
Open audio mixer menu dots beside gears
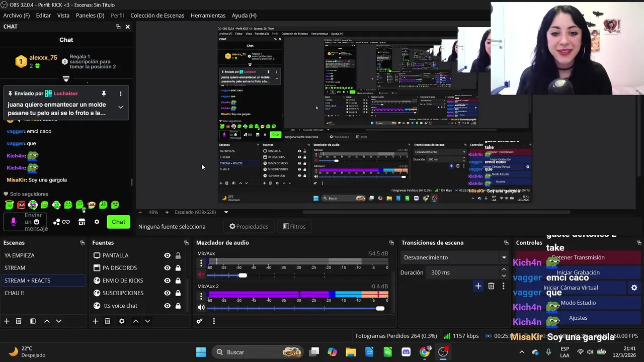click(214, 321)
